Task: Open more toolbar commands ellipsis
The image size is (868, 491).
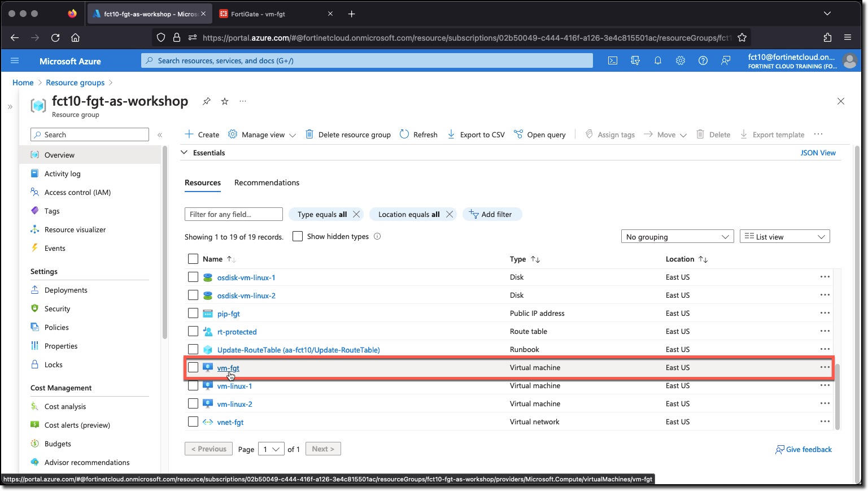Action: tap(818, 134)
